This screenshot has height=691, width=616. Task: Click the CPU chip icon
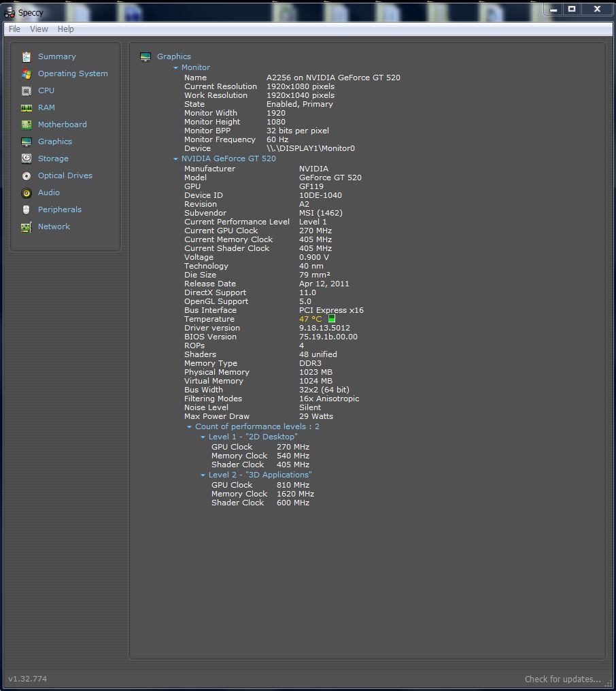click(27, 90)
